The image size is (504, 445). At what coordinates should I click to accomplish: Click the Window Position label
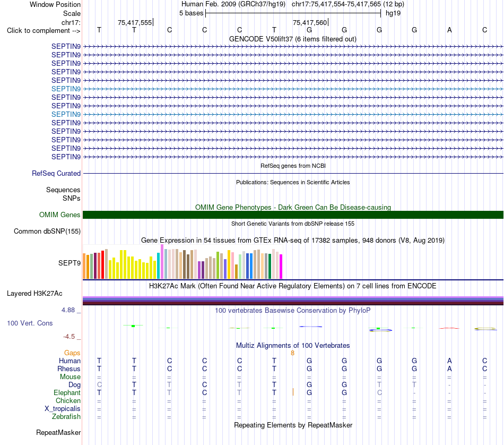pyautogui.click(x=55, y=4)
